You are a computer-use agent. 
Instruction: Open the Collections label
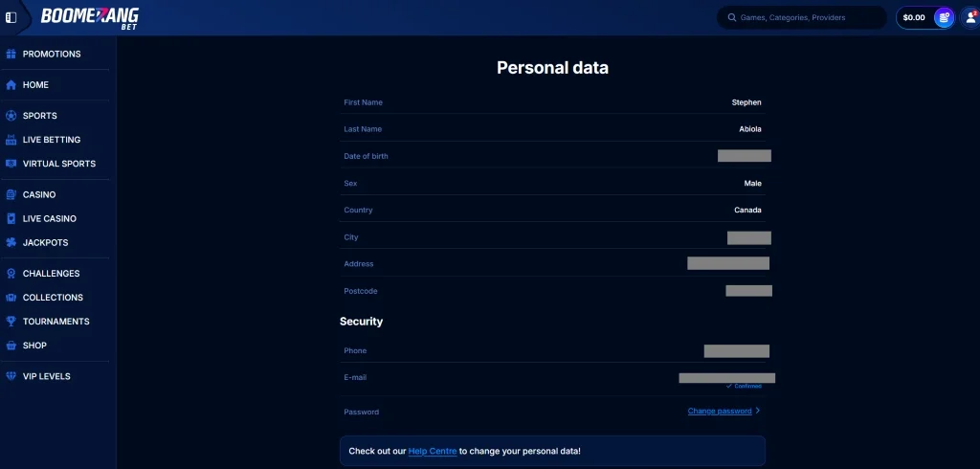point(54,298)
